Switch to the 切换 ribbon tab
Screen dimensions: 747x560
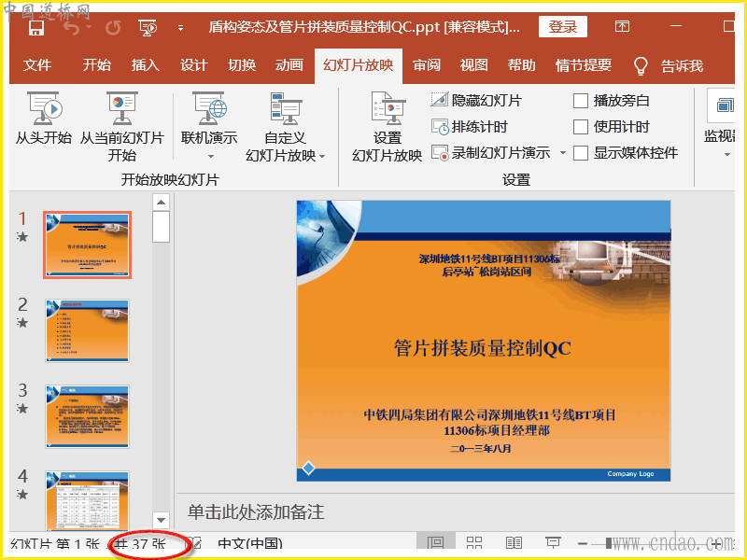242,65
